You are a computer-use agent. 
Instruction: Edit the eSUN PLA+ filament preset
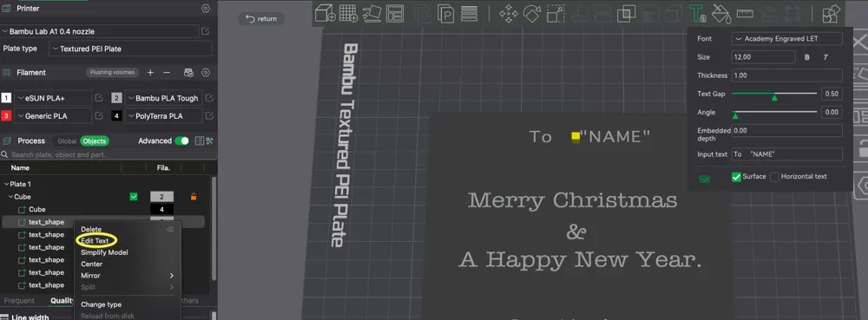pos(99,98)
